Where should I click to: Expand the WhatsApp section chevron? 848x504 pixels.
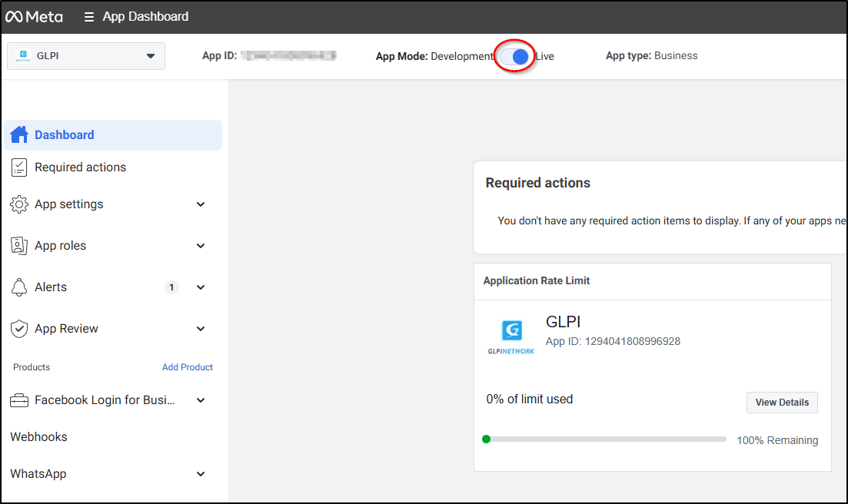click(201, 474)
